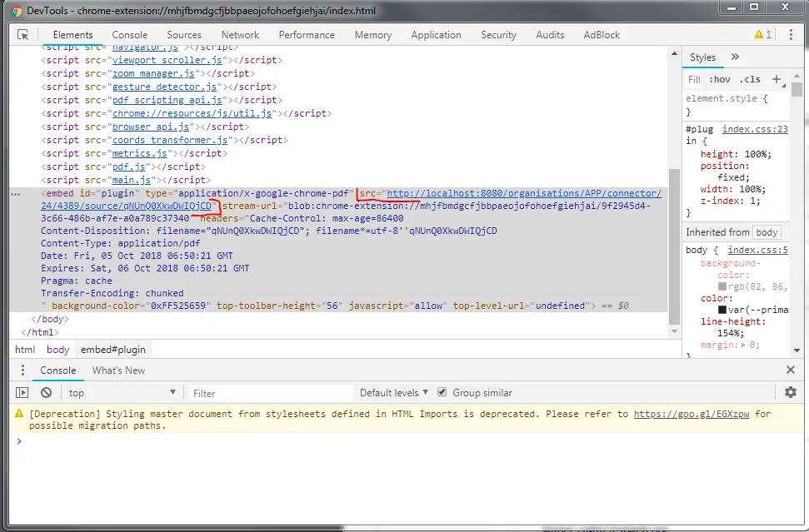The image size is (809, 532).
Task: Select the closing </html> tag node
Action: pyautogui.click(x=40, y=332)
